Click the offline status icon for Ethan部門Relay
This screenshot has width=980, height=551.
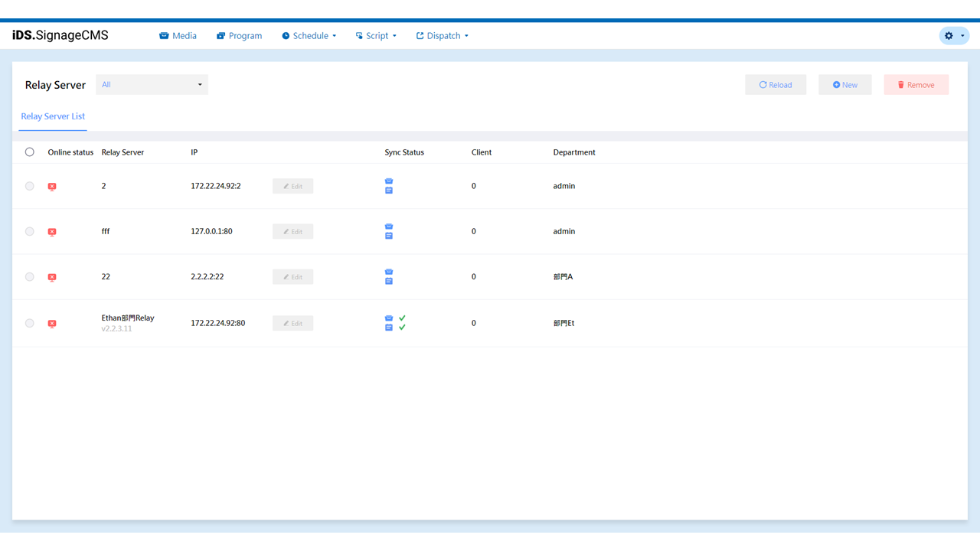click(52, 324)
